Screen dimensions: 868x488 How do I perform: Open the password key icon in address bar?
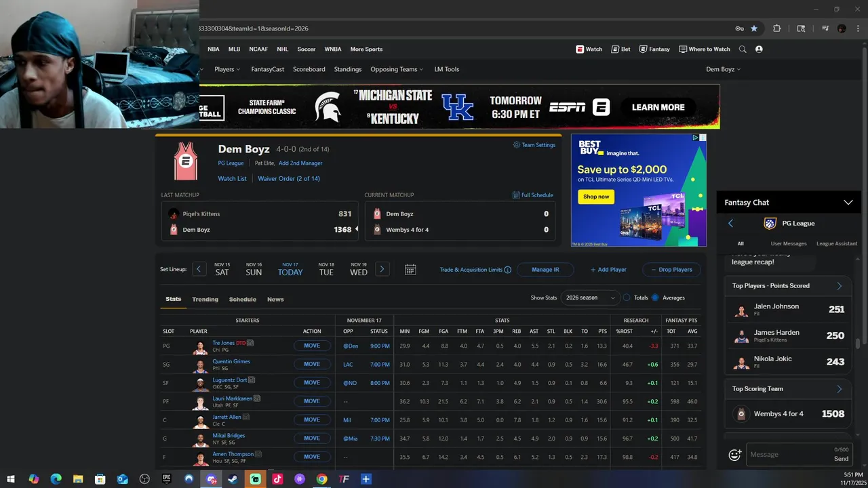739,28
